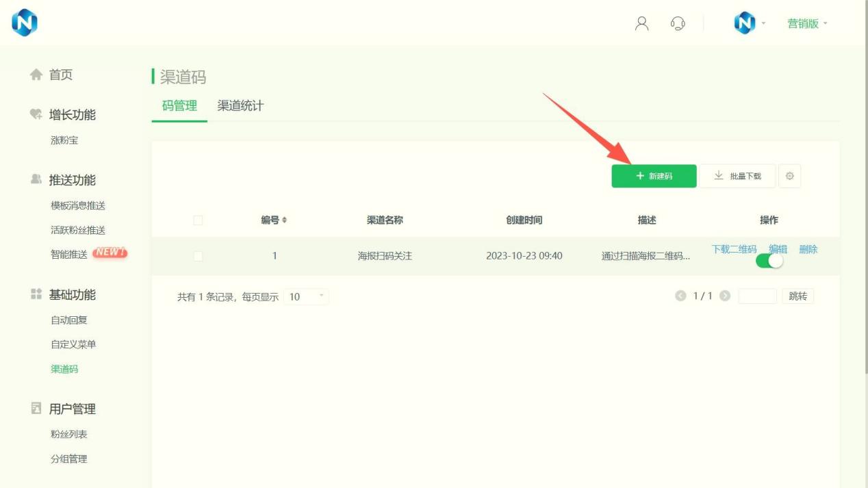
Task: Click the home icon beside 首页
Action: [36, 75]
